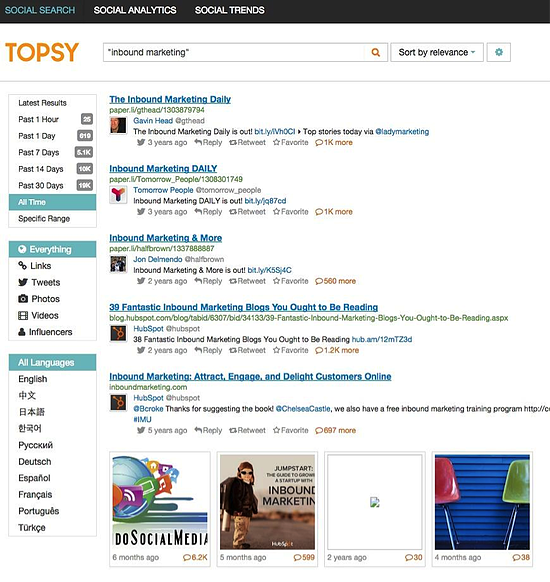
Task: Open the broken image thumbnail from 2 years ago
Action: [375, 502]
